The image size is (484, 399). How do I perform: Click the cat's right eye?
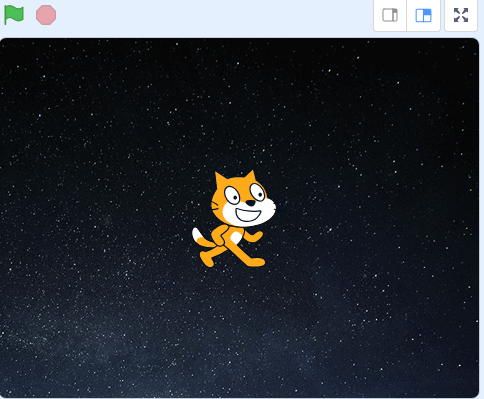pos(257,192)
